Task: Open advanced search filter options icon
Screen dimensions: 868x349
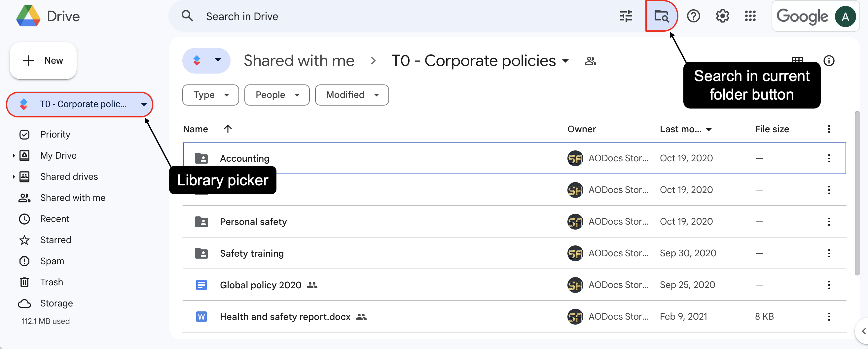Action: pyautogui.click(x=626, y=16)
